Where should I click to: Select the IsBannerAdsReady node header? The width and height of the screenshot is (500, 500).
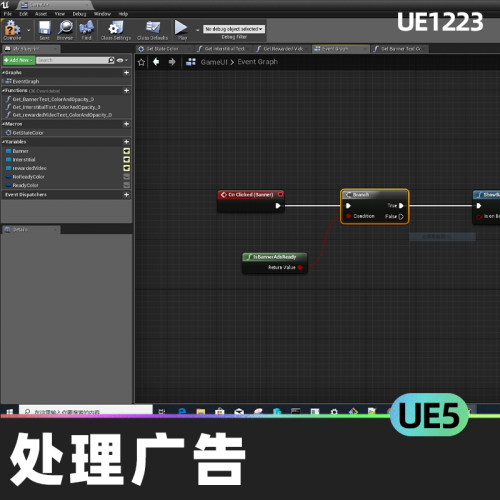[275, 257]
